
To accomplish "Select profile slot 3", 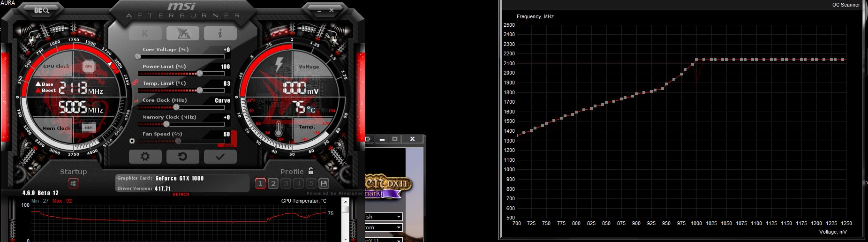I will [286, 183].
